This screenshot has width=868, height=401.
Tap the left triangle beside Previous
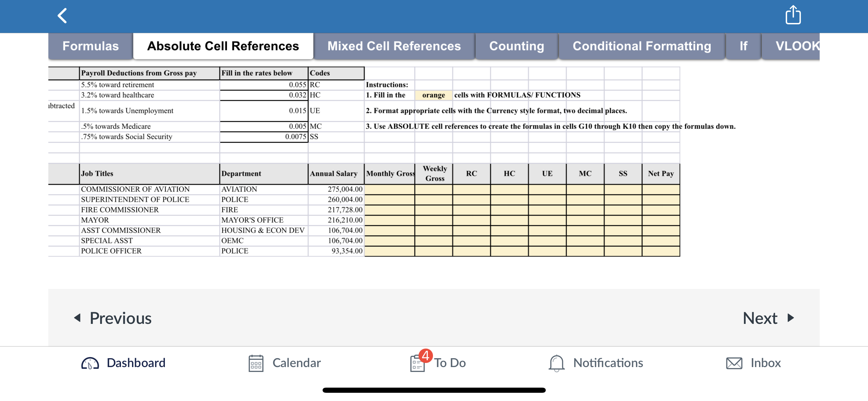(77, 318)
